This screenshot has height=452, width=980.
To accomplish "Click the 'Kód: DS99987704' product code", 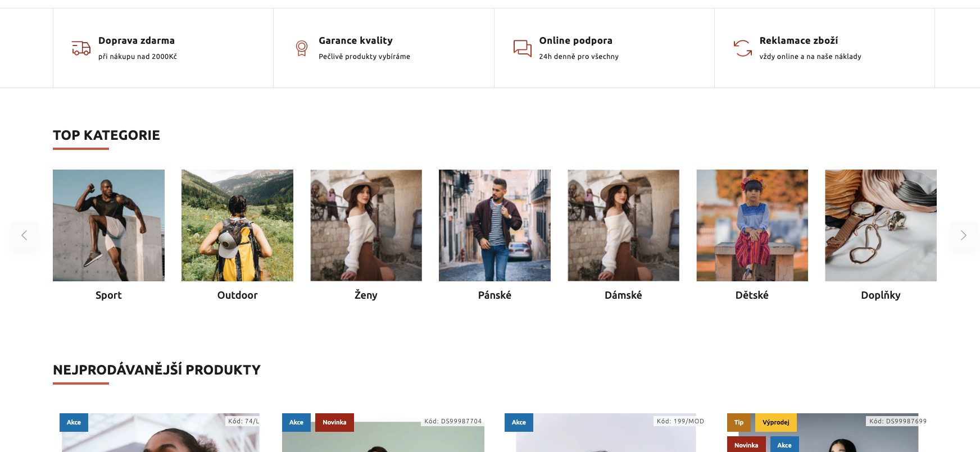I will point(453,421).
